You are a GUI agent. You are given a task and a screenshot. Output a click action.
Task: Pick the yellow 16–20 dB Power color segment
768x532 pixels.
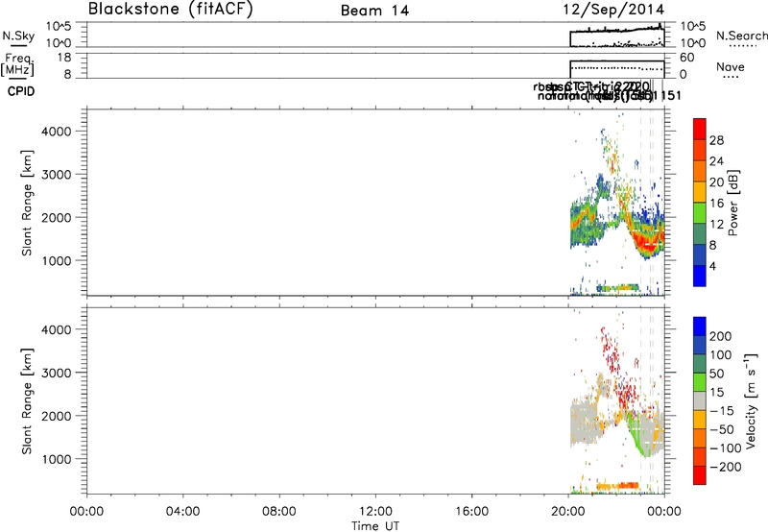700,192
